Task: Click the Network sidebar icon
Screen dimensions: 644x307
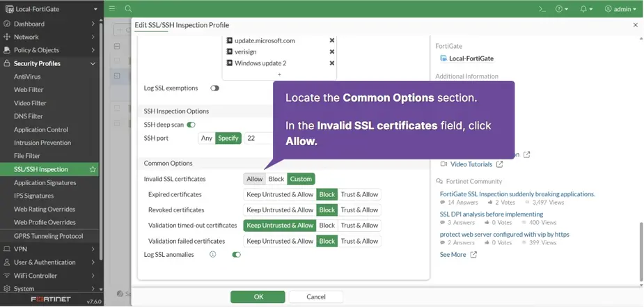Action: pos(6,37)
